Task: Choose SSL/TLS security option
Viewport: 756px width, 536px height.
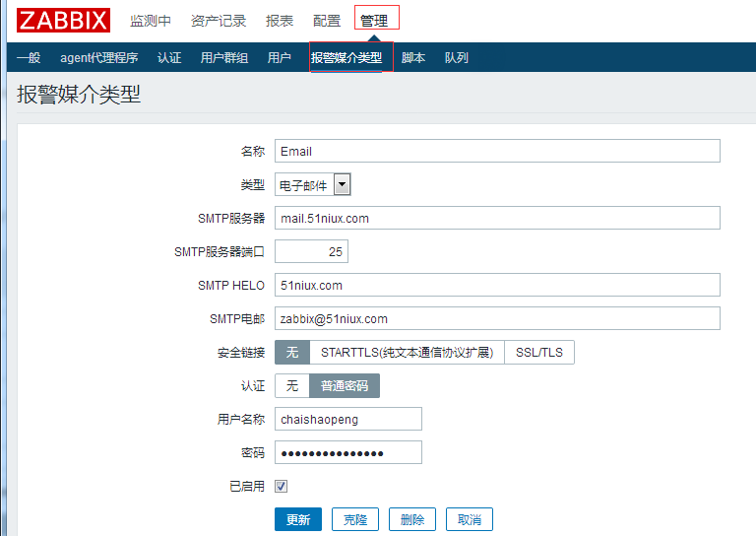Action: [539, 353]
